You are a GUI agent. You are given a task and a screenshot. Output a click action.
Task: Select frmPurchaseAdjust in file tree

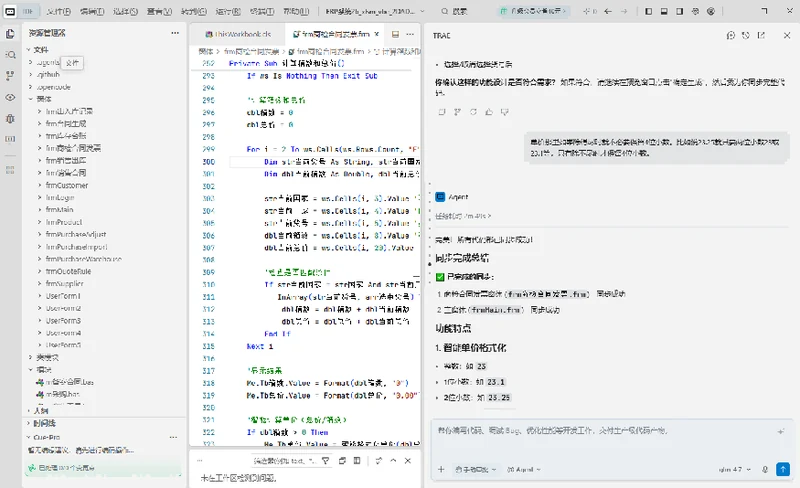[76, 234]
